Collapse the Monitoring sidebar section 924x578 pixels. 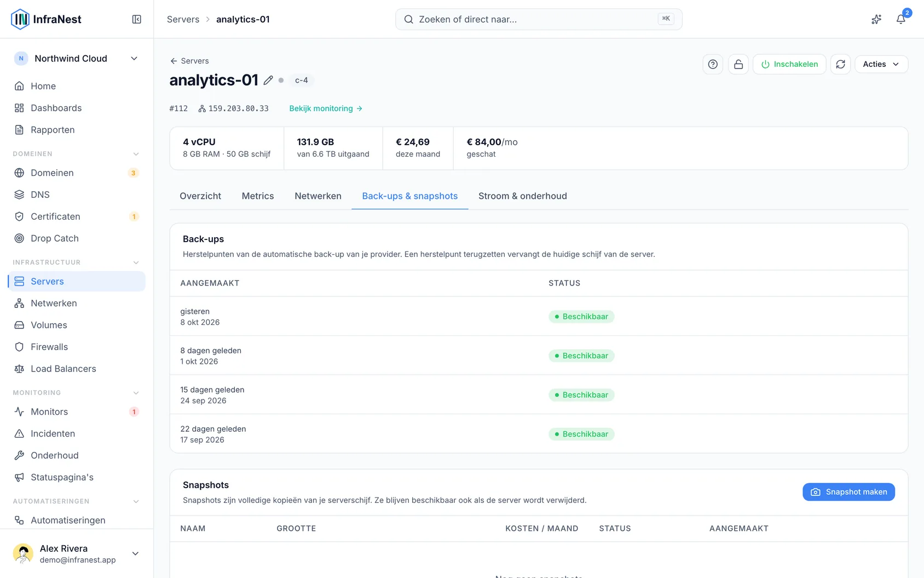[x=136, y=393]
